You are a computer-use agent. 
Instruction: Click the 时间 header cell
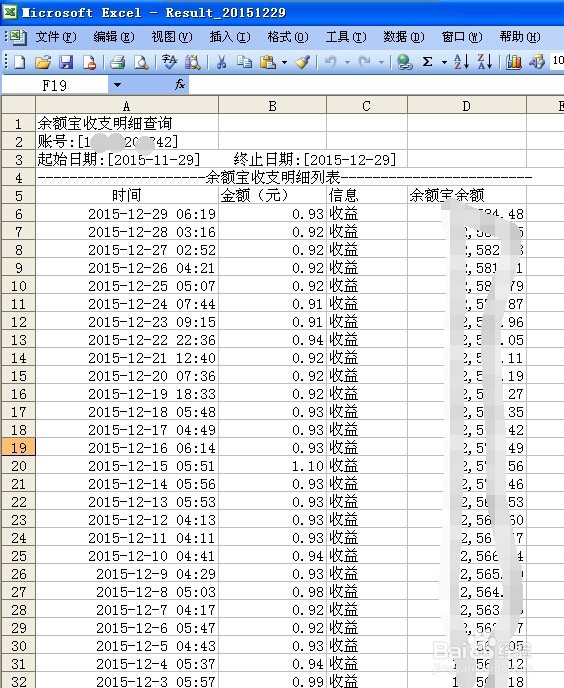pos(127,196)
